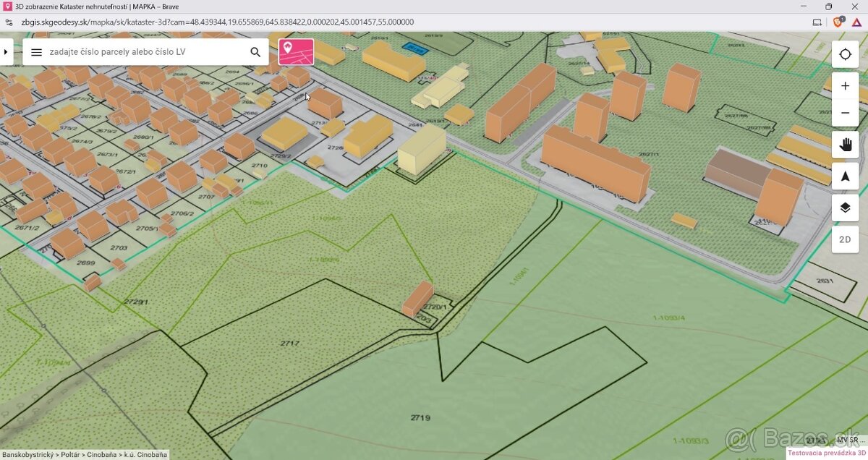
Task: Switch the map to 2D view
Action: [x=845, y=239]
